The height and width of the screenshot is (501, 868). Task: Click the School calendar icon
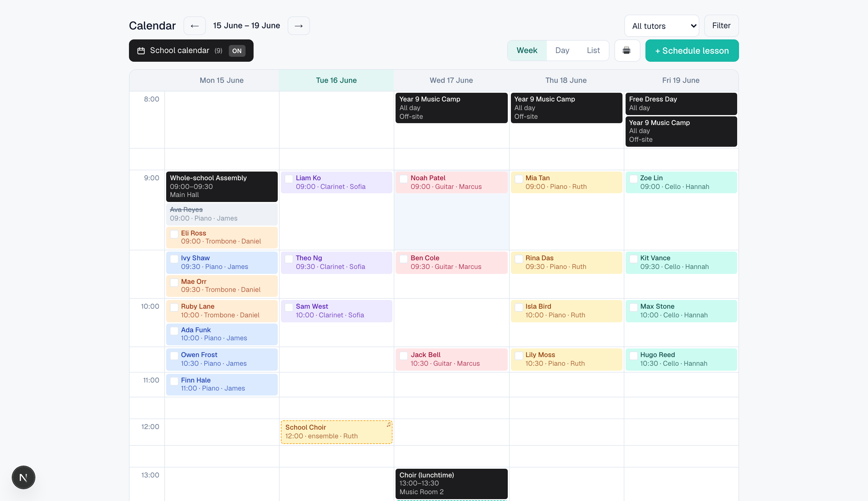[141, 51]
